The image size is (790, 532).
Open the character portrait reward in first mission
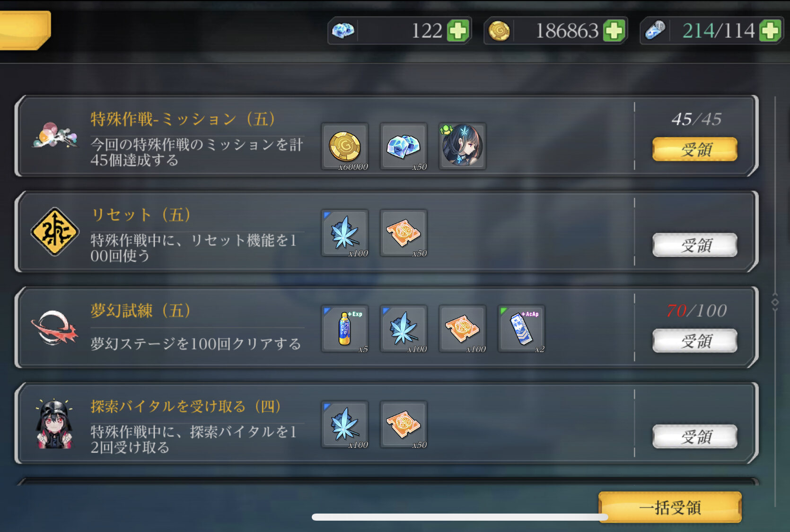coord(462,147)
